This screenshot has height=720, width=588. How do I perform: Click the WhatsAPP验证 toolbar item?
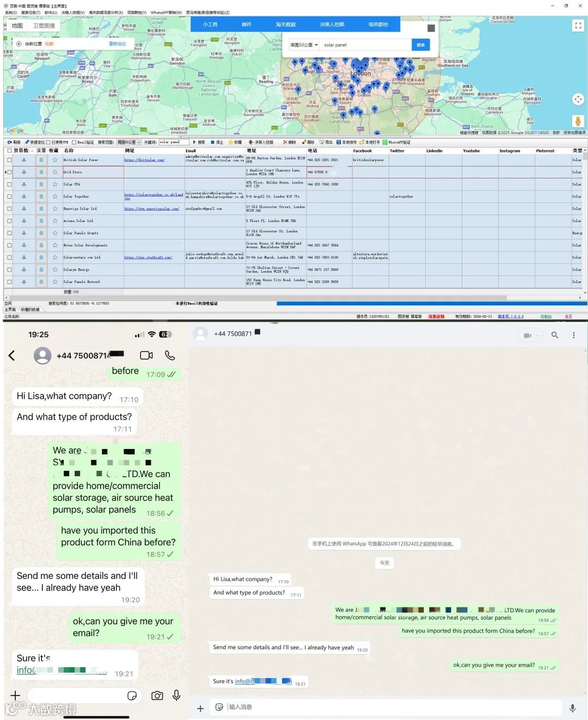(x=397, y=142)
